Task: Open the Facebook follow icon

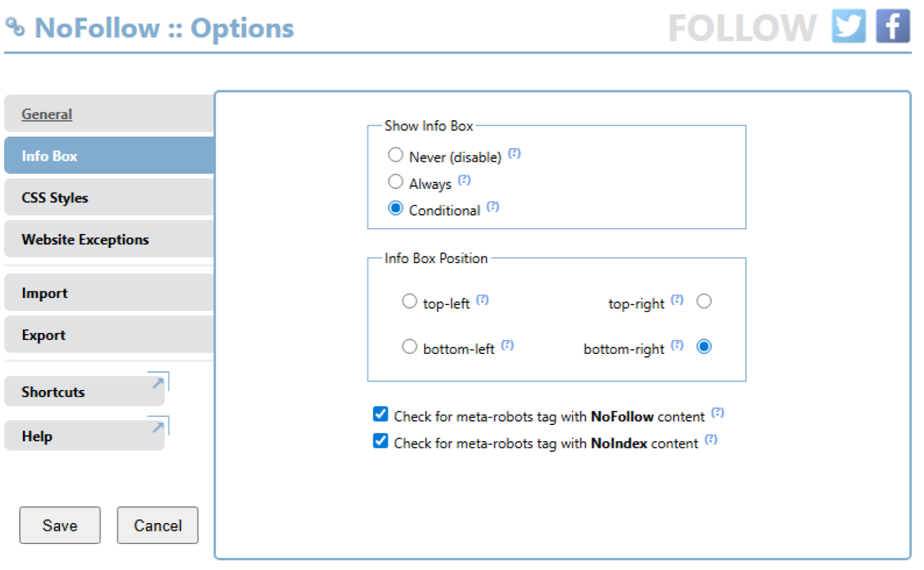Action: (x=893, y=26)
